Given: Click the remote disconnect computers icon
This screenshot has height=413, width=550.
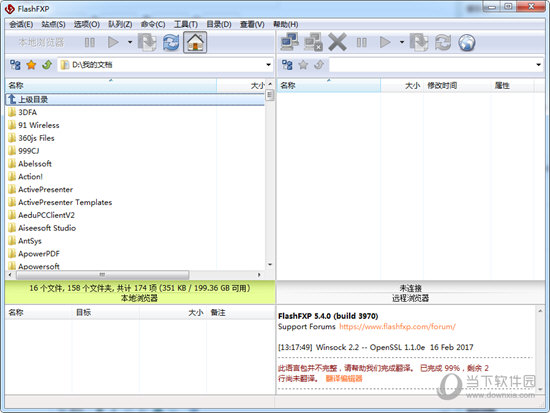Looking at the screenshot, I should (313, 42).
